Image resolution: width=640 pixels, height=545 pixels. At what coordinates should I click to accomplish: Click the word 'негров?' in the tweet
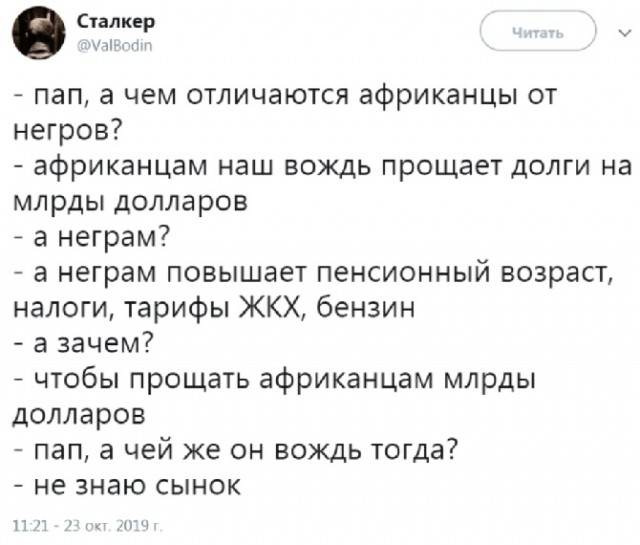61,130
